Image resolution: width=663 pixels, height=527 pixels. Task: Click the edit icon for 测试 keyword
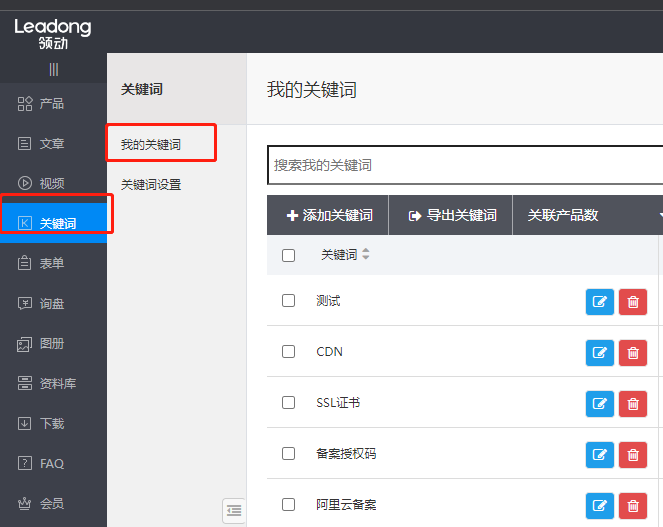click(599, 301)
